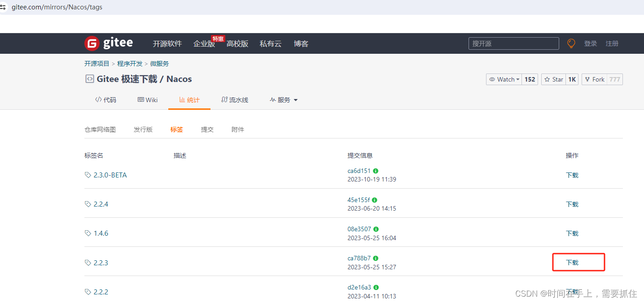Switch to the Wiki tab
This screenshot has width=644, height=302.
pos(148,100)
